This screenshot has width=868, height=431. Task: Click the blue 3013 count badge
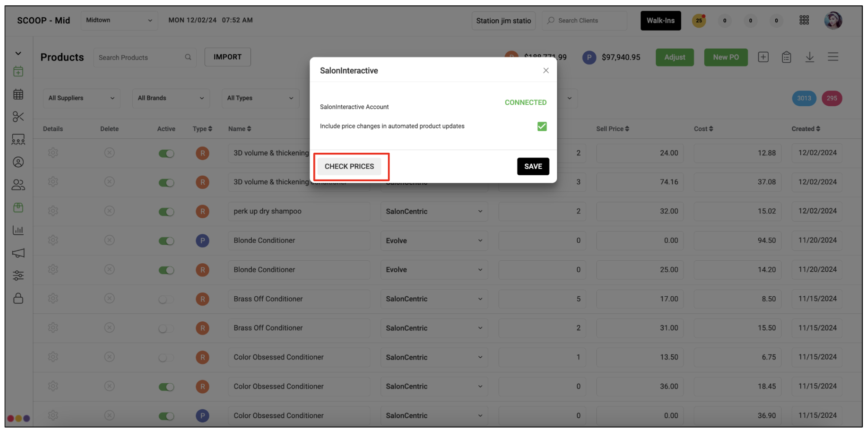804,98
